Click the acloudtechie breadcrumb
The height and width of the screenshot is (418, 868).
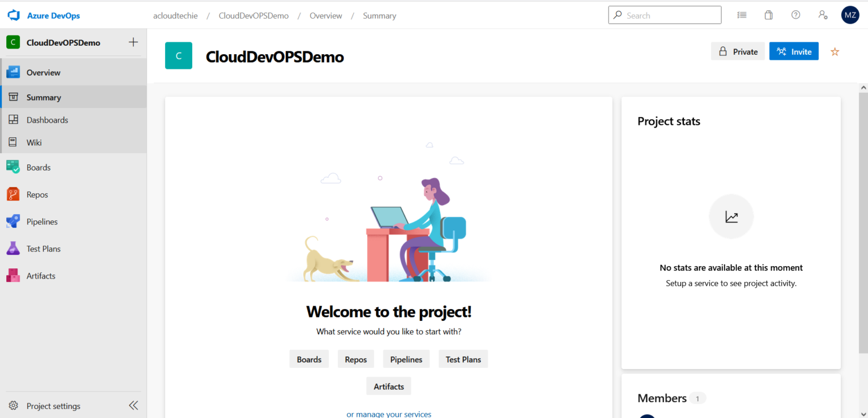175,16
